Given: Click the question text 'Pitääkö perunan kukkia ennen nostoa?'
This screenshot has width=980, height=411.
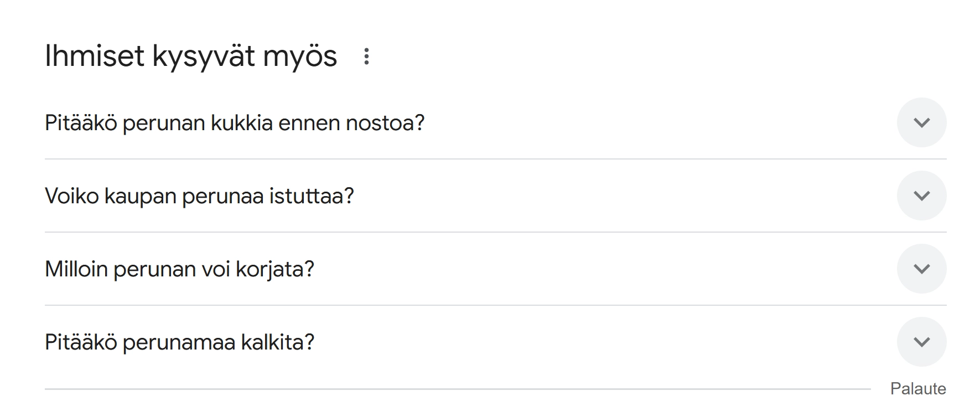Looking at the screenshot, I should click(235, 123).
